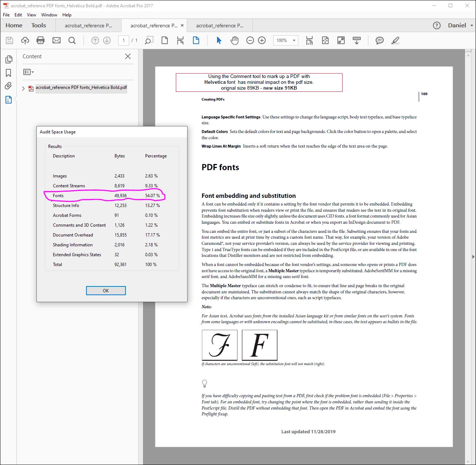
Task: Click the page number input field
Action: point(124,40)
